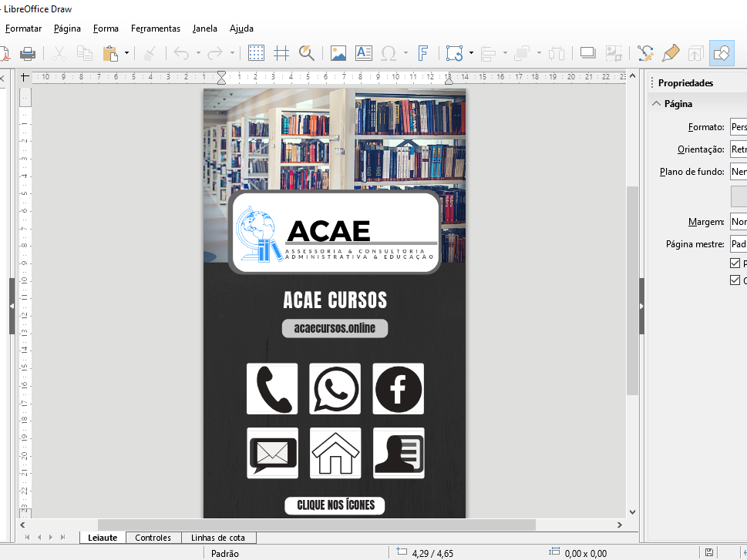Click the Crop Image icon
747x560 pixels.
(613, 53)
